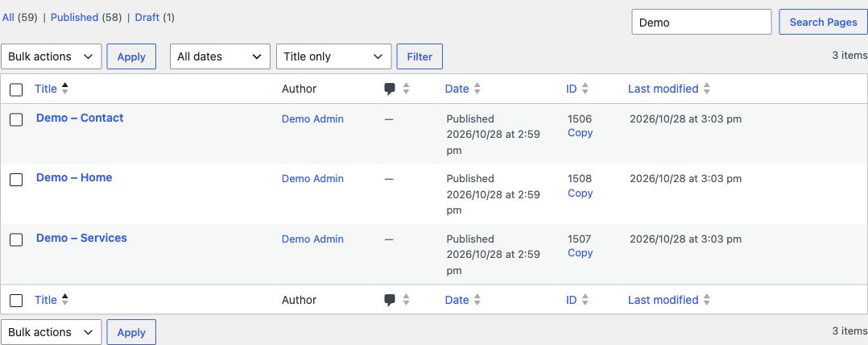Sort by top Title column header
The height and width of the screenshot is (345, 868).
click(45, 89)
